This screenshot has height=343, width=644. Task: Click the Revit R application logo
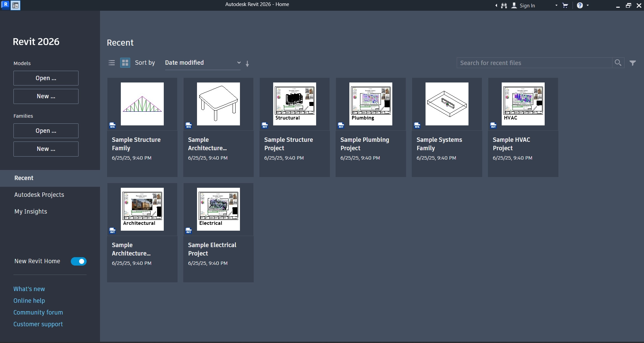5,5
